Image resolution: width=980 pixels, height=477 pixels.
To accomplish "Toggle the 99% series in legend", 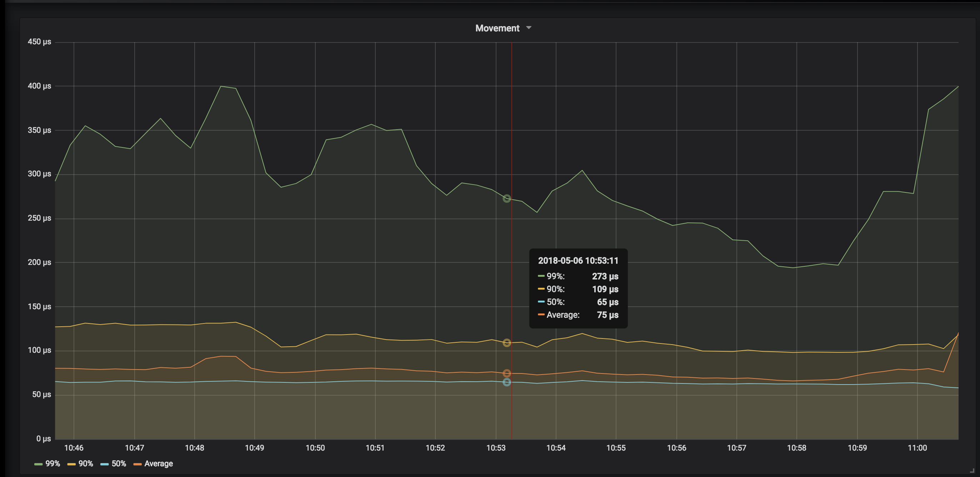I will [52, 463].
